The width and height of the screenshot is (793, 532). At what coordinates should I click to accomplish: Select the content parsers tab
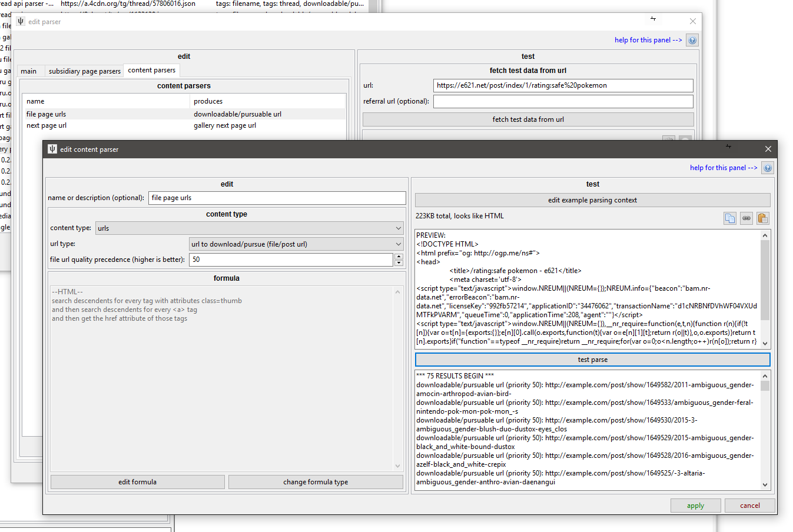(151, 70)
